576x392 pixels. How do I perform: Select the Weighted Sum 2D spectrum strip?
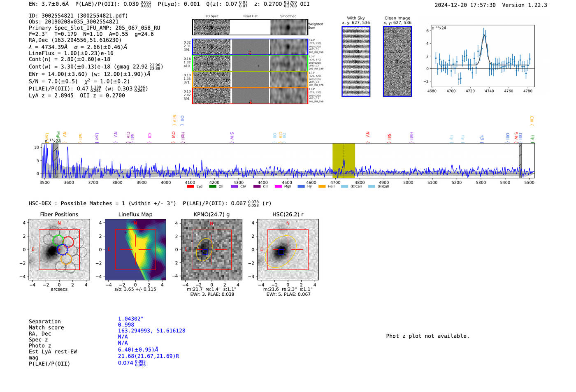pos(250,27)
